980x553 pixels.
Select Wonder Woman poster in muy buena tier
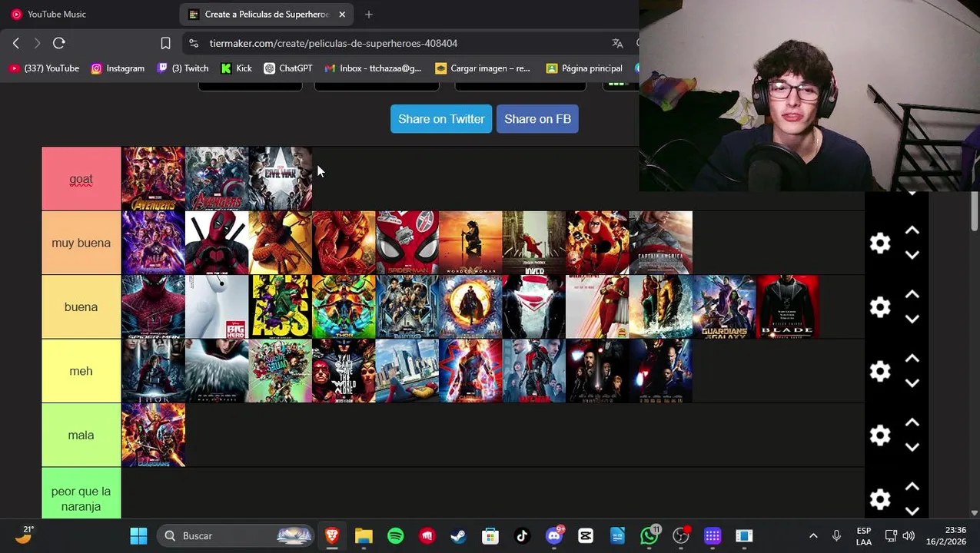click(470, 243)
